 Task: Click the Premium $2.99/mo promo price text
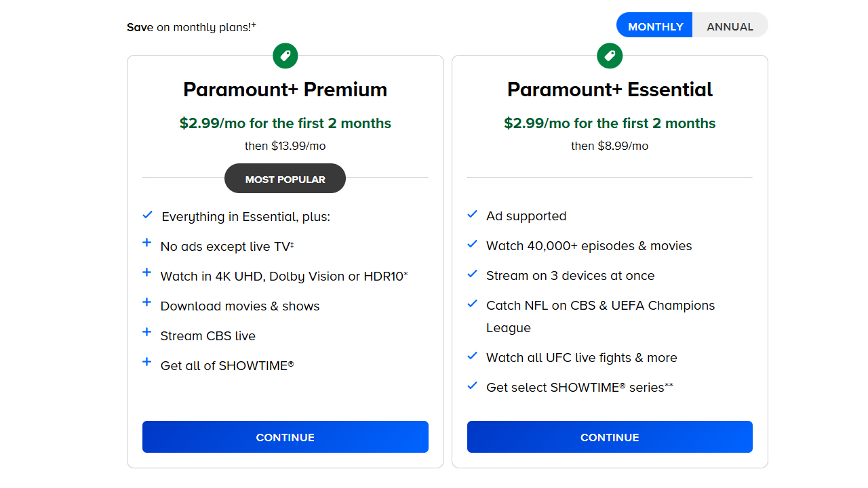[x=285, y=123]
